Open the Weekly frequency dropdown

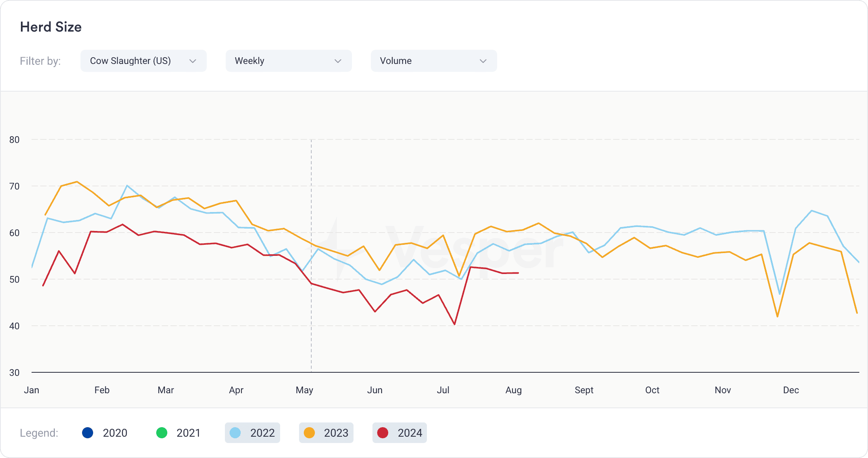click(288, 61)
